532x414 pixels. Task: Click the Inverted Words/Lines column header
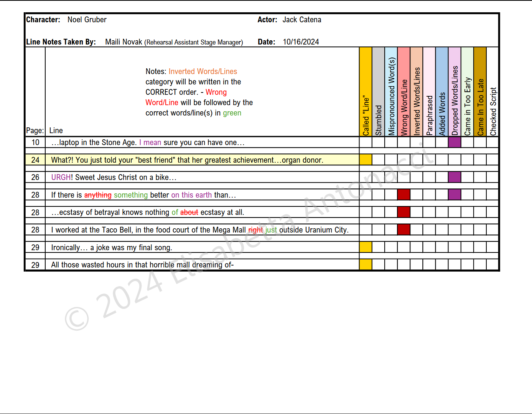[417, 92]
